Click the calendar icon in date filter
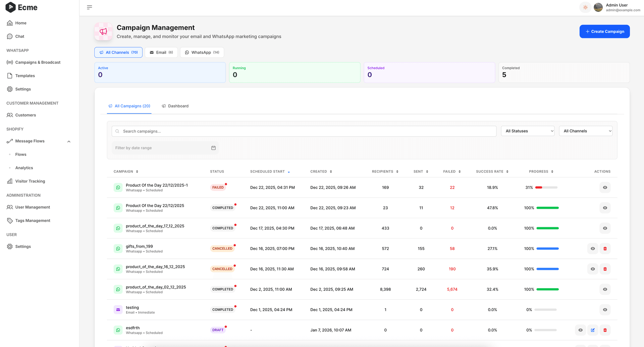 coord(213,148)
